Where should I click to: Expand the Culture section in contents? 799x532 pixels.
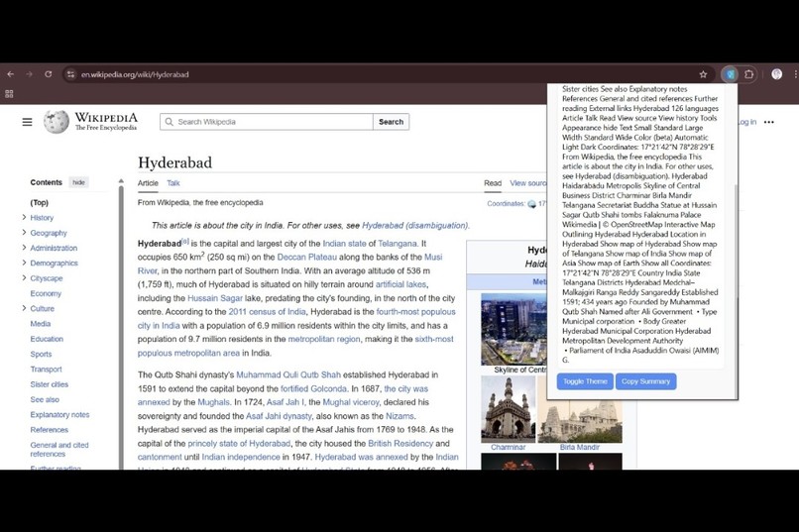(24, 308)
